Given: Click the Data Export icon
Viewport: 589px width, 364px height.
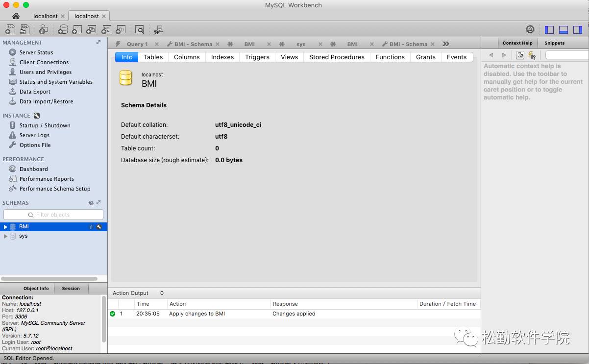Looking at the screenshot, I should pos(13,92).
